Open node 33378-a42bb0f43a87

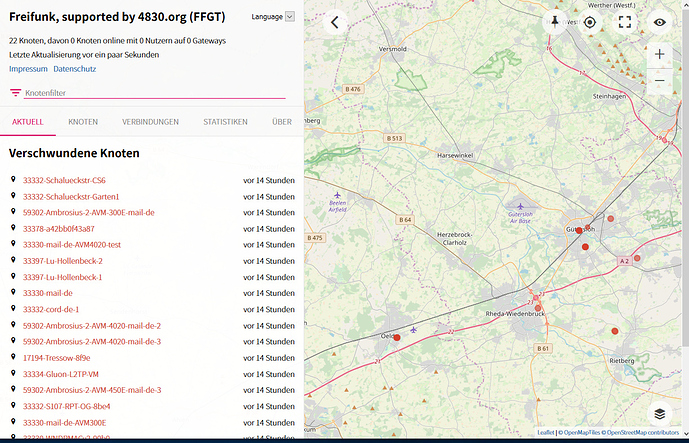click(x=58, y=229)
